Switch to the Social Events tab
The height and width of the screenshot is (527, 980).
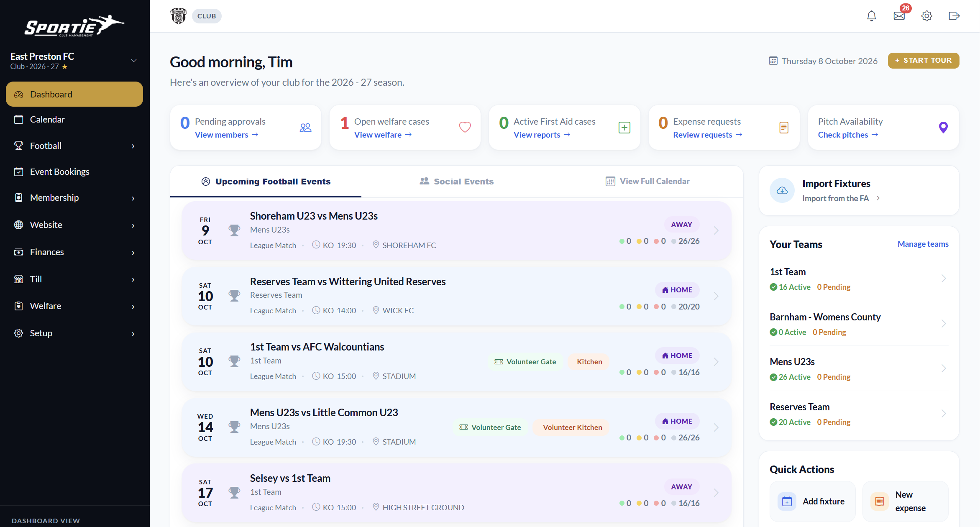pos(456,182)
